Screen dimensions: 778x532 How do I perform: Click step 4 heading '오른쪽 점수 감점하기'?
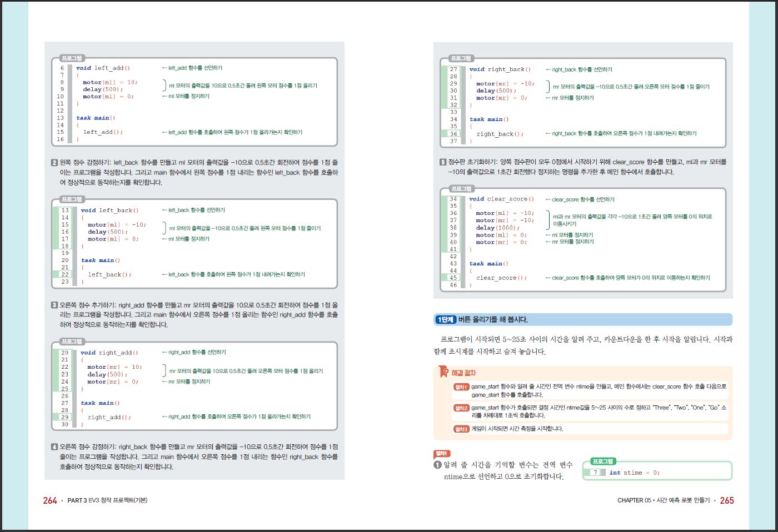coord(88,446)
